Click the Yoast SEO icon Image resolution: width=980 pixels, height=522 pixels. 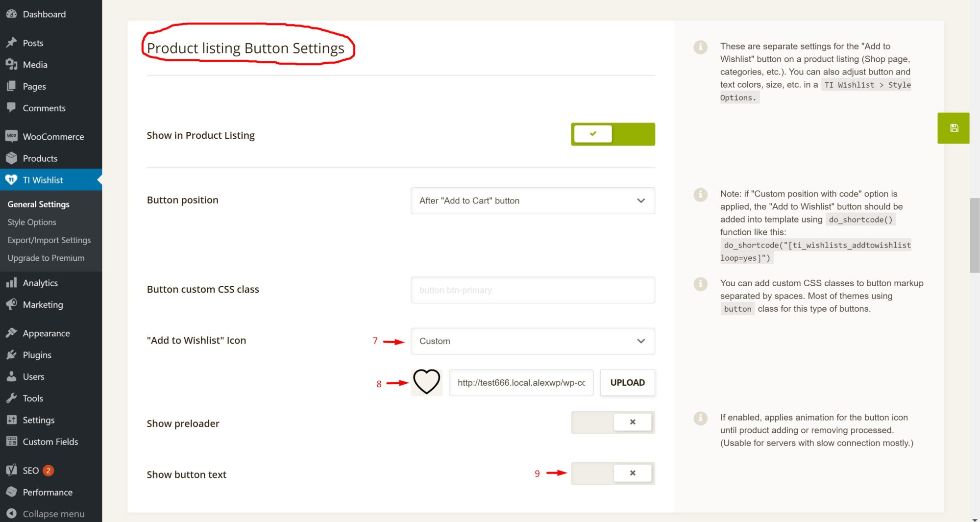(x=11, y=470)
